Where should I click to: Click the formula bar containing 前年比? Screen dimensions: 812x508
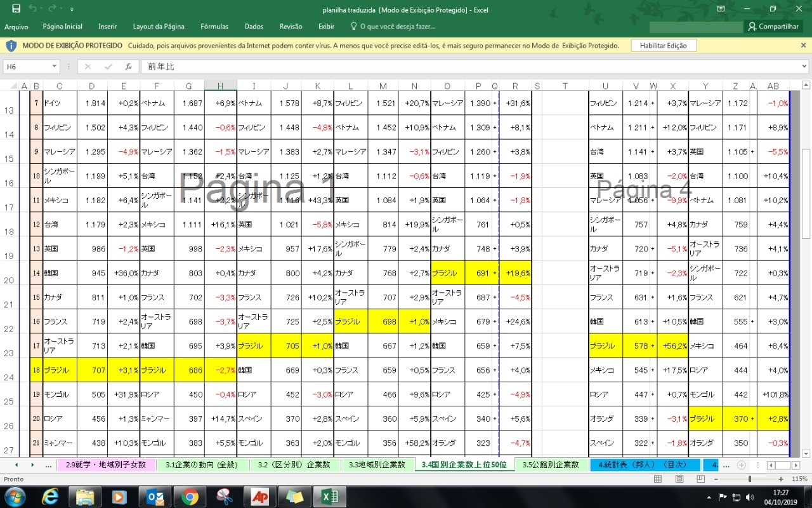[x=469, y=67]
